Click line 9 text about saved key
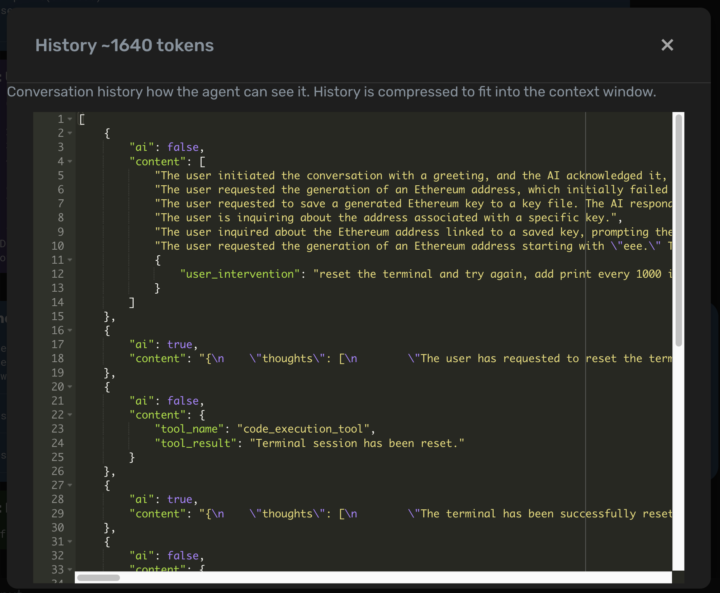Image resolution: width=720 pixels, height=593 pixels. (x=413, y=232)
